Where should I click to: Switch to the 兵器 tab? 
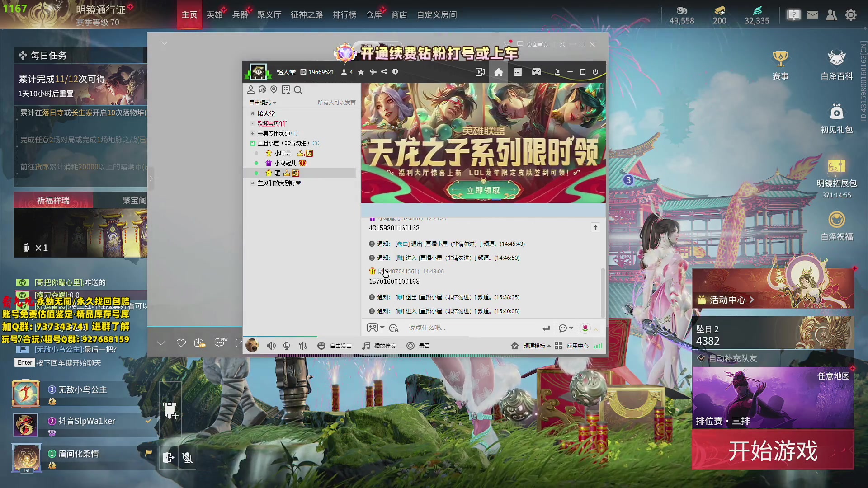click(240, 15)
